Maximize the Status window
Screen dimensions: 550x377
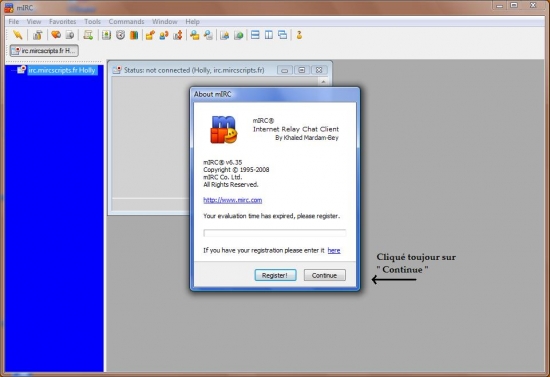[x=302, y=70]
